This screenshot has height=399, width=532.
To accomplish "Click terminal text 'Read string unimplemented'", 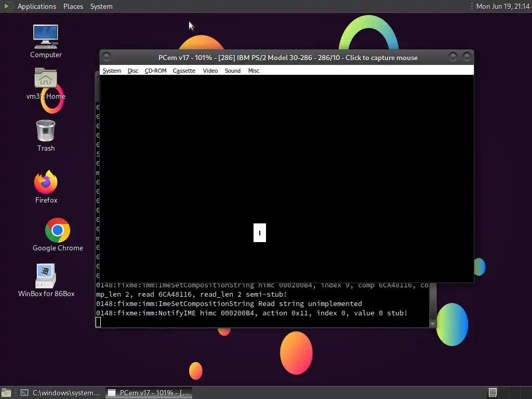I will click(310, 303).
